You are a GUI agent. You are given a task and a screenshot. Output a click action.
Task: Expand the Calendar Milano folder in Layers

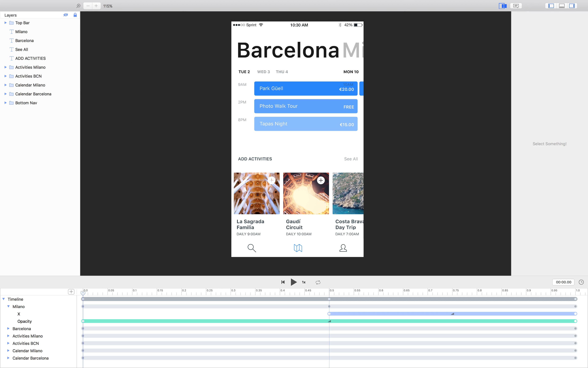[6, 85]
